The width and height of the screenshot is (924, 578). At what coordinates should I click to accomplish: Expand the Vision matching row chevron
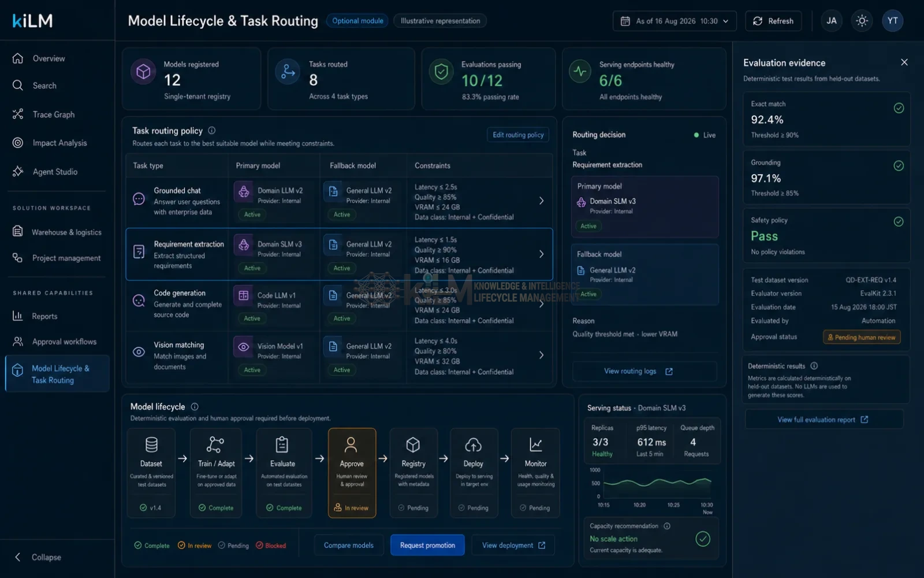point(541,355)
